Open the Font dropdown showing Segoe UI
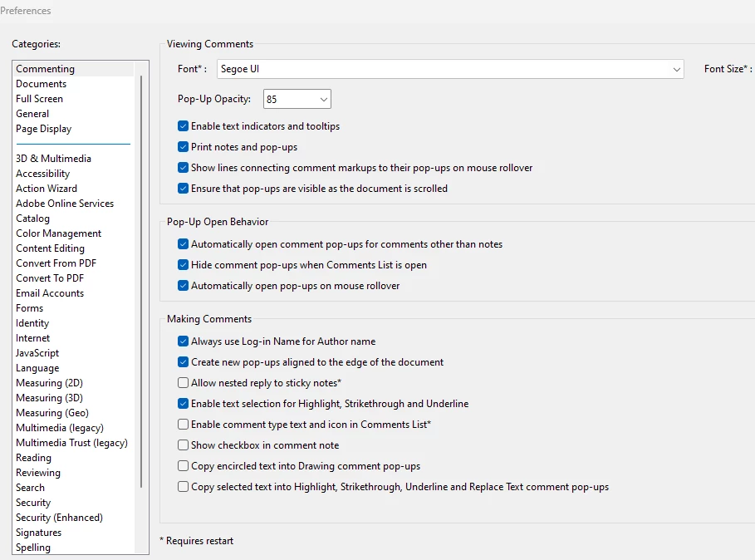755x560 pixels. tap(450, 69)
